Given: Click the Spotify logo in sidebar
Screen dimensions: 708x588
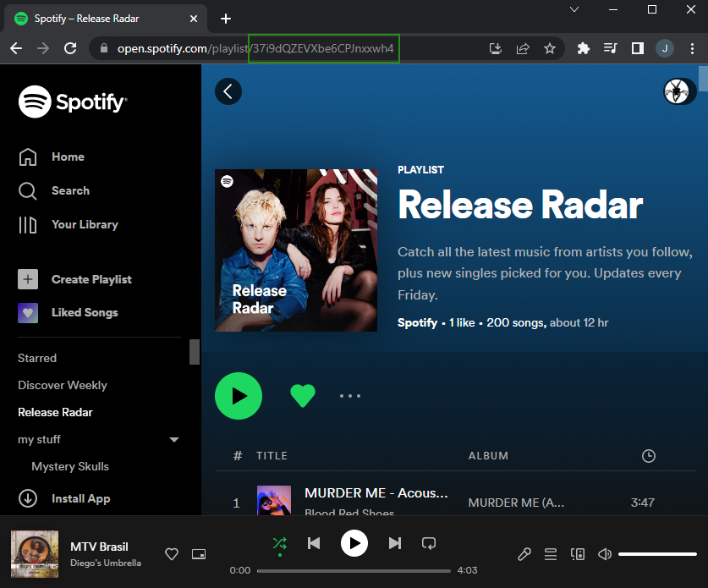Looking at the screenshot, I should (x=73, y=102).
